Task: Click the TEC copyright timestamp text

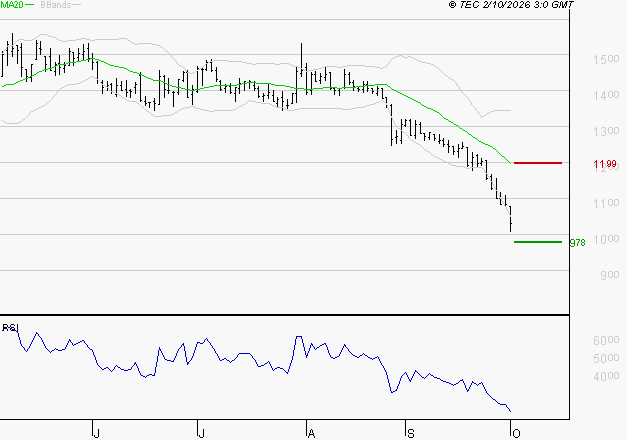Action: (511, 4)
